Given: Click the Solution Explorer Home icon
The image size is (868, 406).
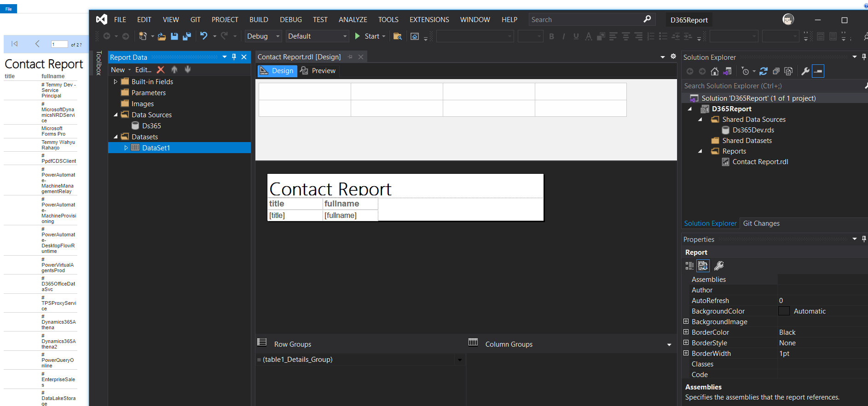Looking at the screenshot, I should tap(715, 71).
